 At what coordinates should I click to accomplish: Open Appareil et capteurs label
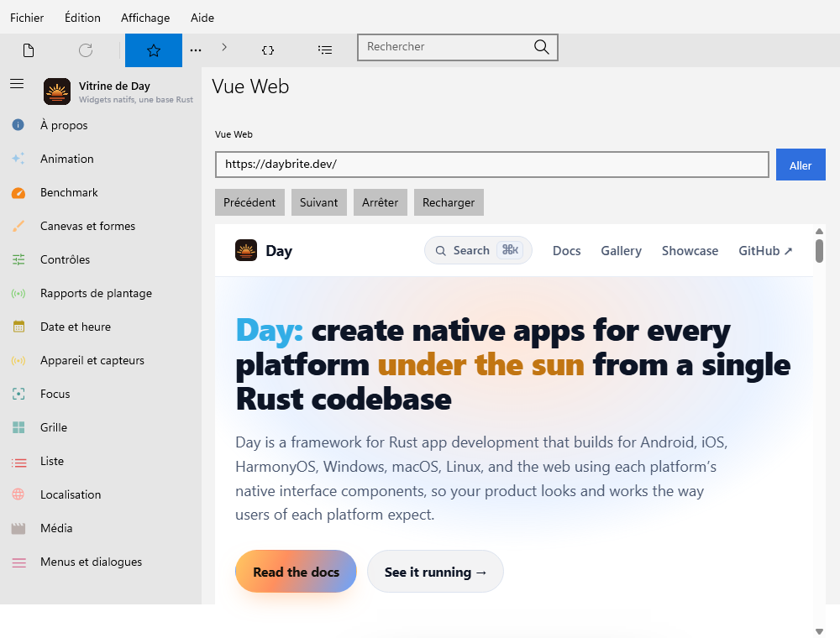[x=92, y=360]
